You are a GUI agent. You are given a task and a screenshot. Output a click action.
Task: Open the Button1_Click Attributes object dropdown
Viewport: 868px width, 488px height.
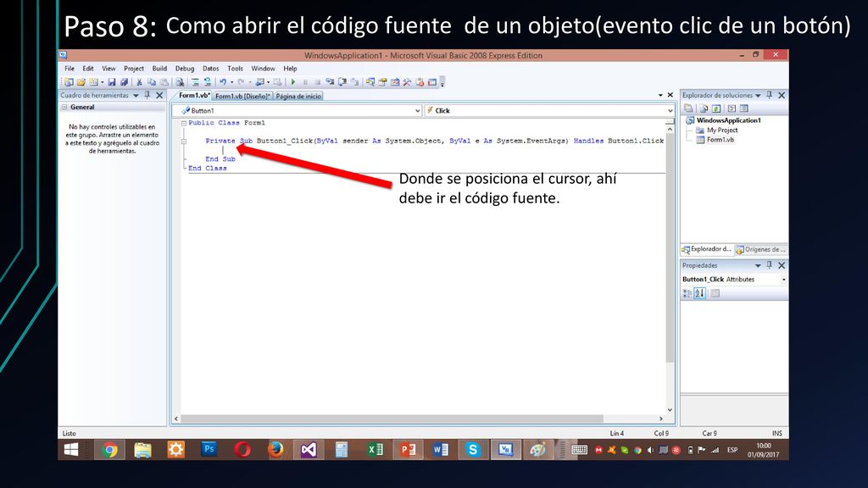783,280
